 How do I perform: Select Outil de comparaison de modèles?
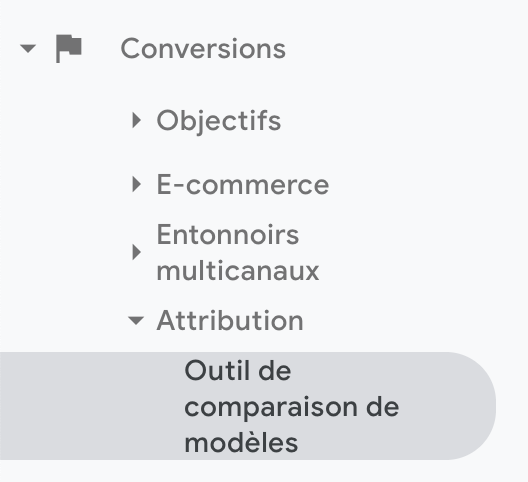click(292, 407)
